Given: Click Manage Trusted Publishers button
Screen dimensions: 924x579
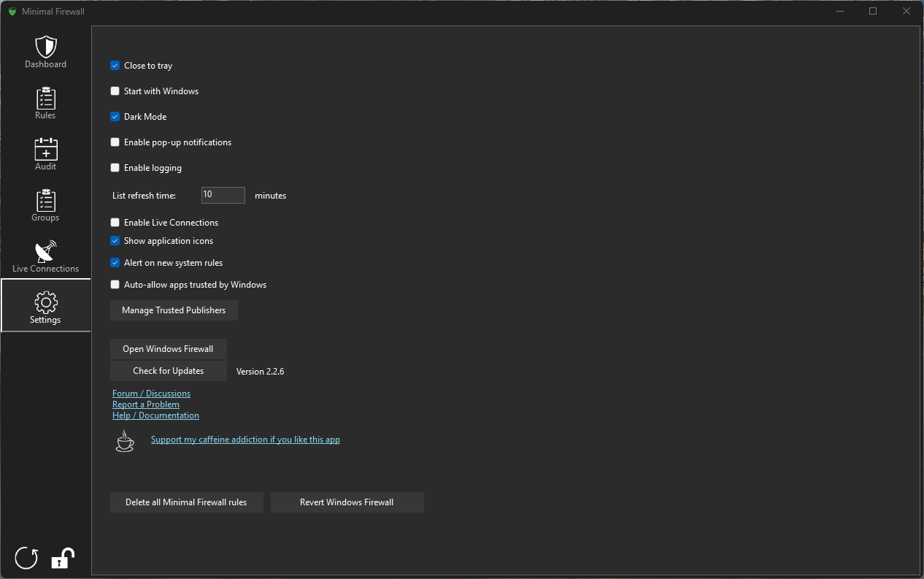Looking at the screenshot, I should tap(174, 310).
